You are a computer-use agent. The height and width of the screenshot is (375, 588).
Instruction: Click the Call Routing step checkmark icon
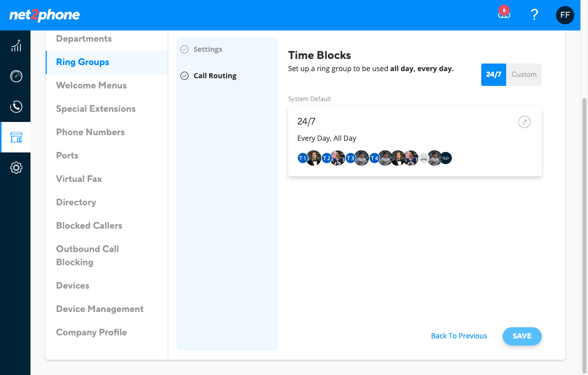[x=184, y=76]
